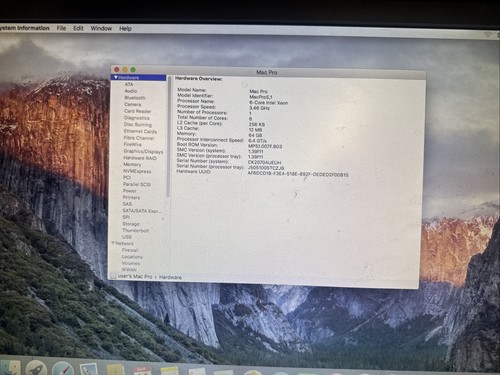
Task: Select USB in the sidebar
Action: pos(127,237)
